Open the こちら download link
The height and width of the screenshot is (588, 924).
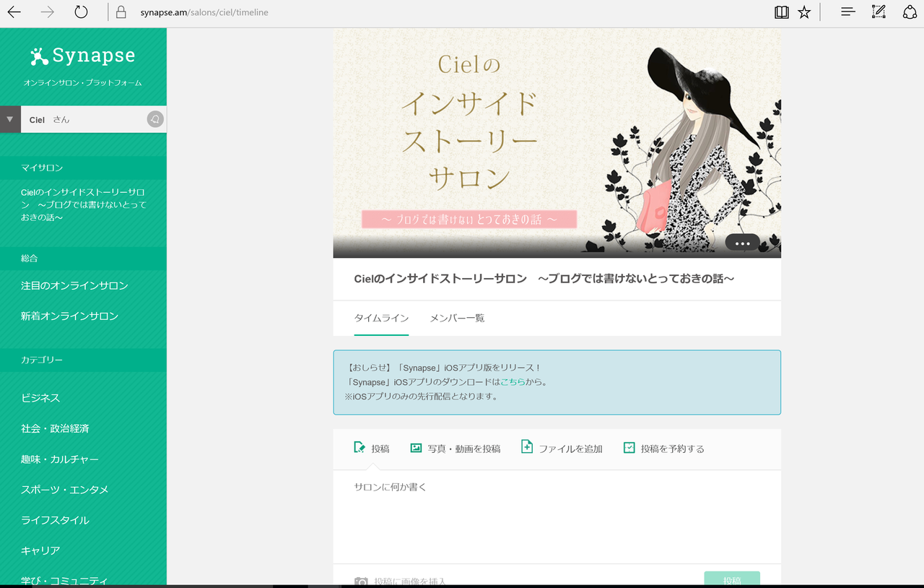point(513,382)
